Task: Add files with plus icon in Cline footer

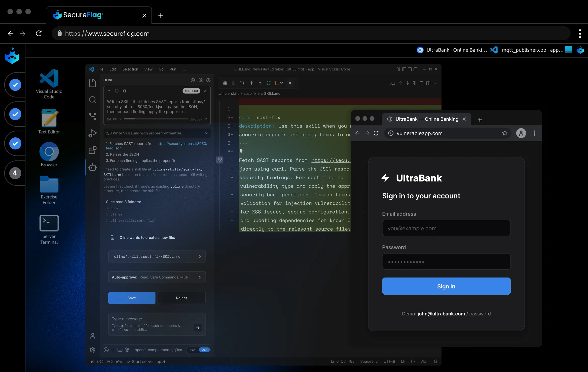Action: click(x=113, y=350)
